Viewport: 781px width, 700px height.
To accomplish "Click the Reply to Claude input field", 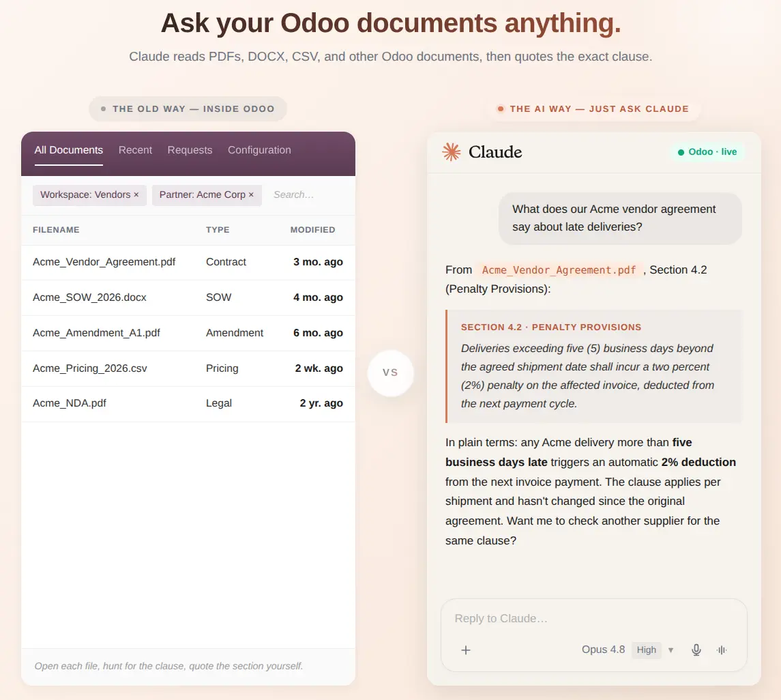I will (593, 618).
